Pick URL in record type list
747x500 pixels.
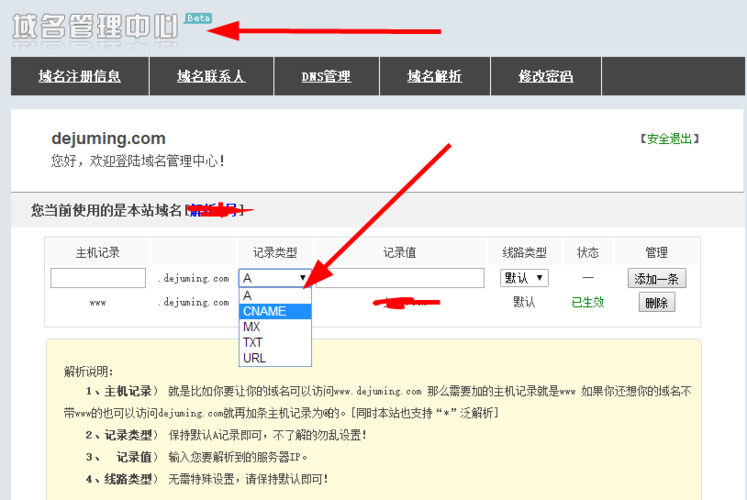[275, 358]
